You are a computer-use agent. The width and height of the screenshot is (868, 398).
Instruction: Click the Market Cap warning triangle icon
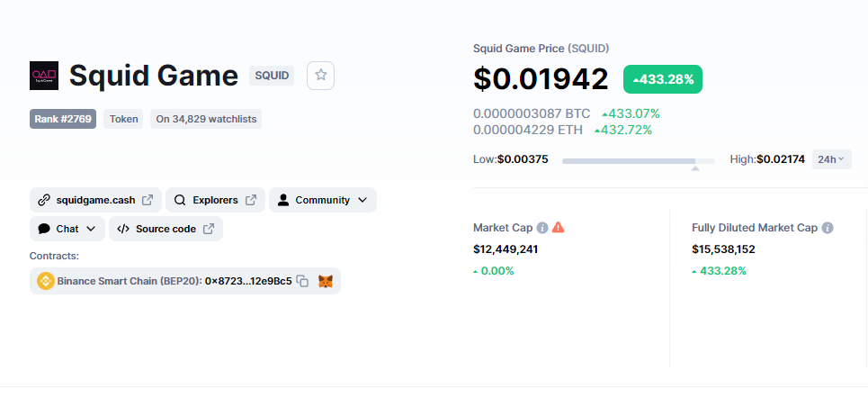pyautogui.click(x=558, y=227)
